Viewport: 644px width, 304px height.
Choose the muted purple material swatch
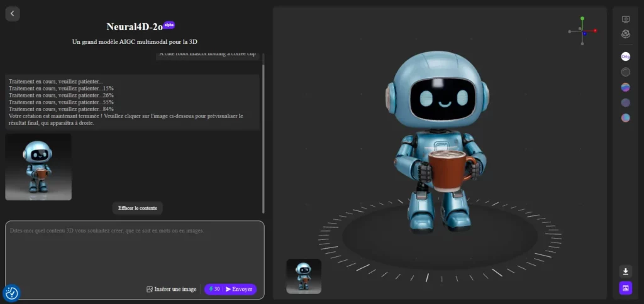pos(626,102)
